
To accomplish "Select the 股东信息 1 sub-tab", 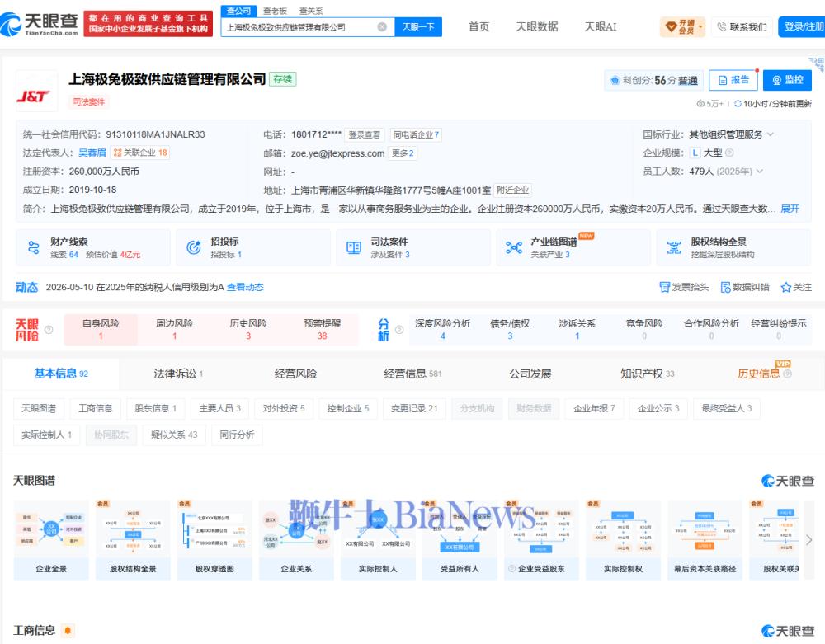I will (x=155, y=408).
